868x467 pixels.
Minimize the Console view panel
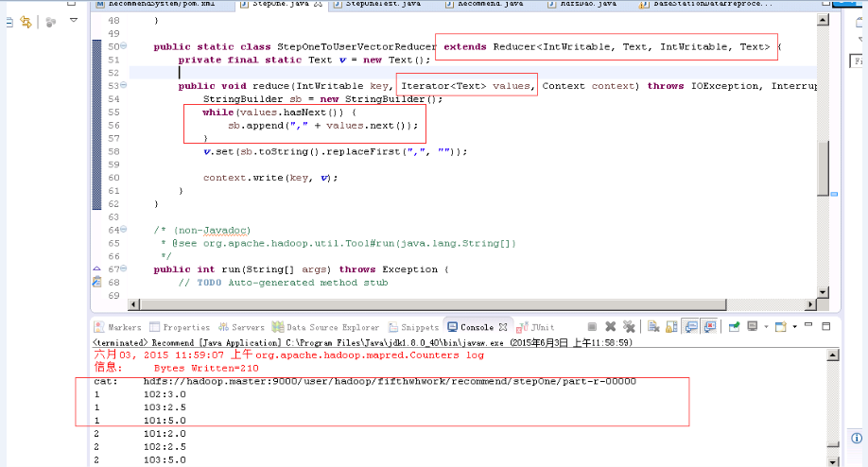(x=808, y=325)
